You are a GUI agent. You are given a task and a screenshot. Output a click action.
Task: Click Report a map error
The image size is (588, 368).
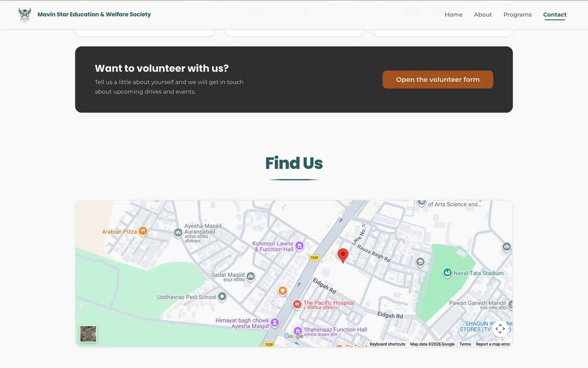[x=493, y=344]
